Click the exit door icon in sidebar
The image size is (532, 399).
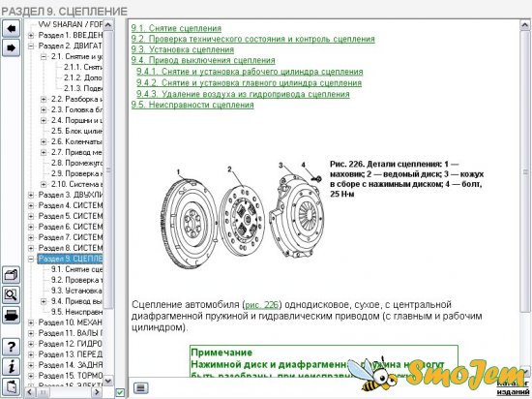click(12, 386)
